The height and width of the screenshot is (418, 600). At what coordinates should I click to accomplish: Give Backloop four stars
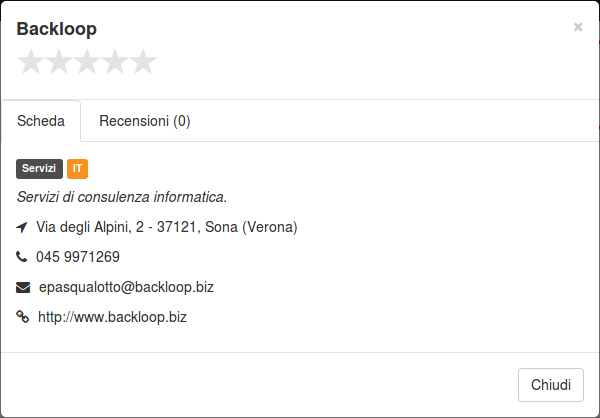[x=115, y=62]
